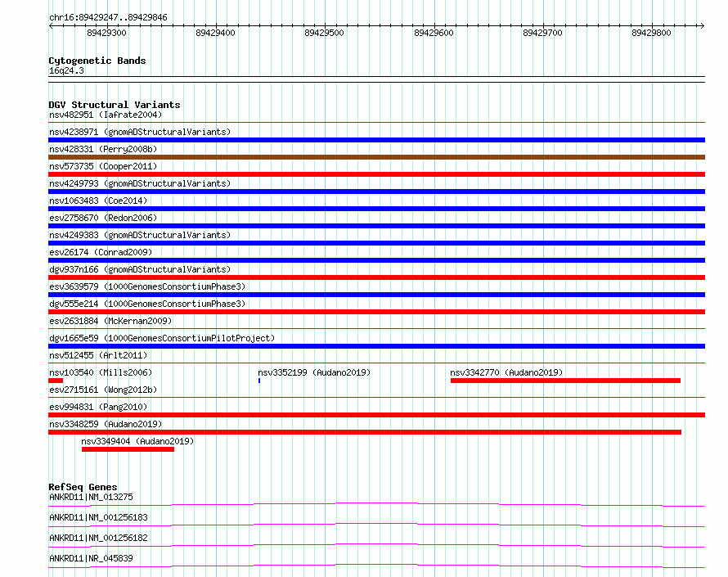Select ANKRD11|NM_001256182 transcript label
Image resolution: width=728 pixels, height=577 pixels.
coord(98,538)
